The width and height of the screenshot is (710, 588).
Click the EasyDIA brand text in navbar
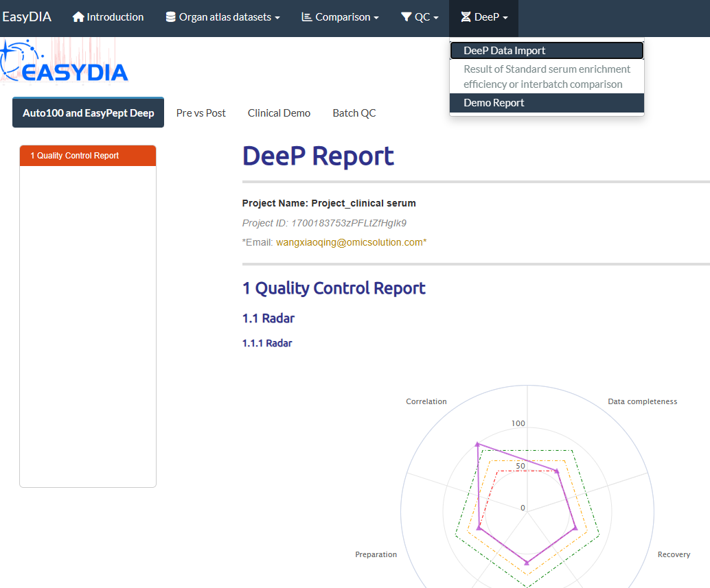pyautogui.click(x=27, y=17)
